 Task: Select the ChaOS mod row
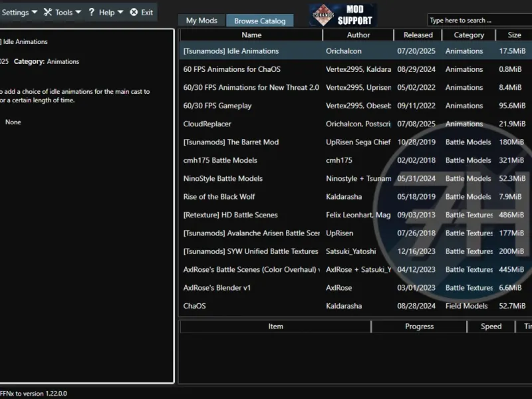(356, 306)
